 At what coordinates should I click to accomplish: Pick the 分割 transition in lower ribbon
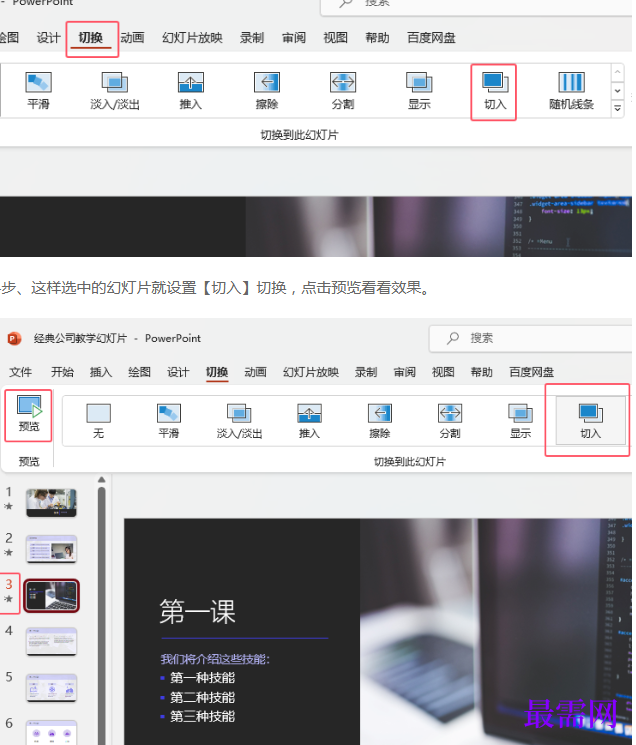pos(450,421)
